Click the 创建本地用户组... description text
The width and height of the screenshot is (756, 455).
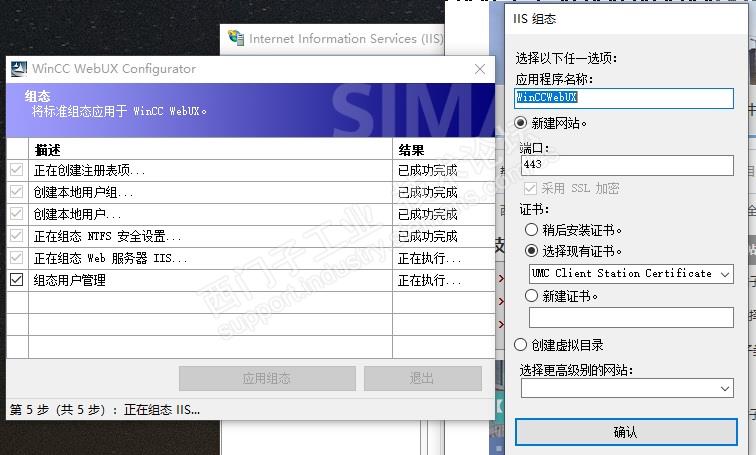(x=83, y=192)
